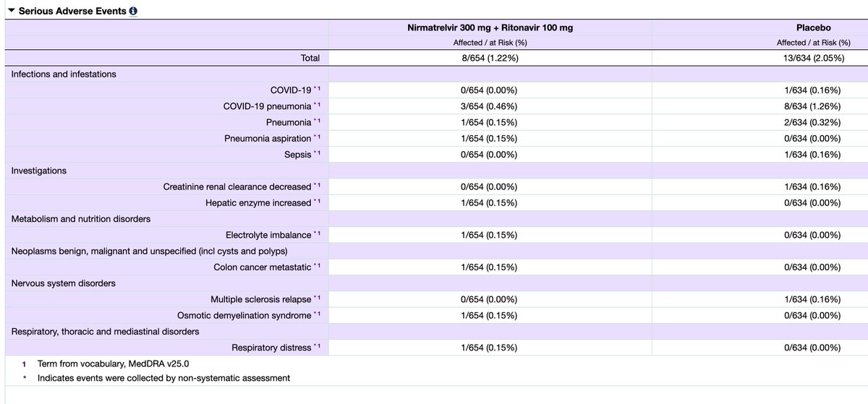Select the Investigations heading

[x=39, y=171]
